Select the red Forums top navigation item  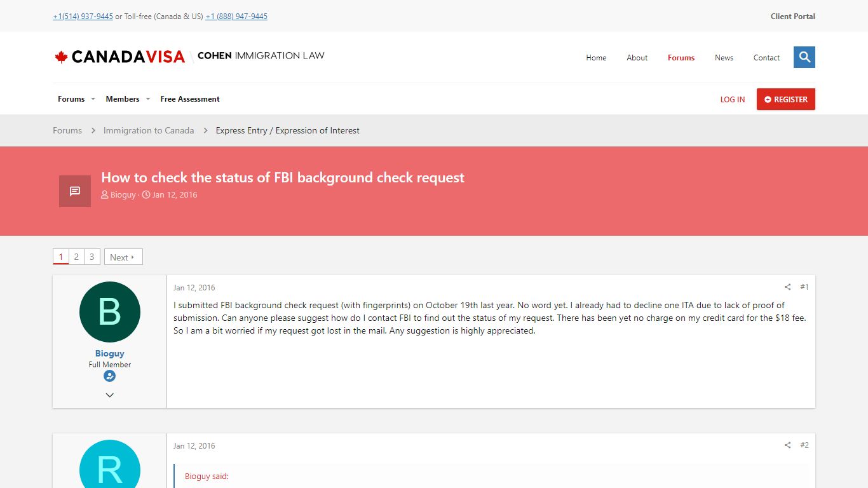(x=681, y=58)
